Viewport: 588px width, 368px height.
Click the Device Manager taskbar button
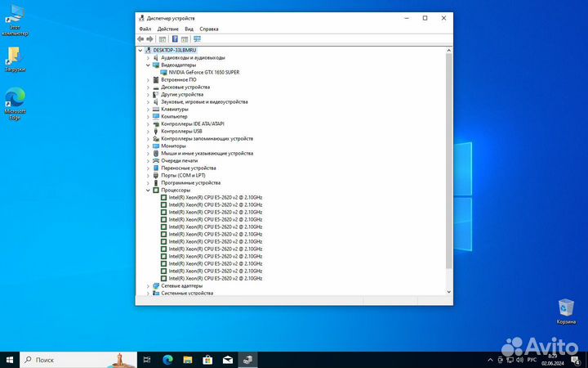[247, 360]
